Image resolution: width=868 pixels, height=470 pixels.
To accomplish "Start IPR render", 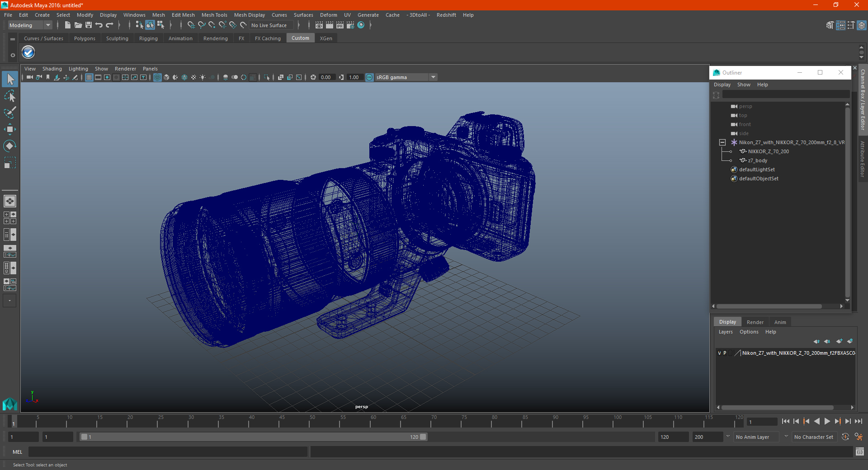I will 340,25.
